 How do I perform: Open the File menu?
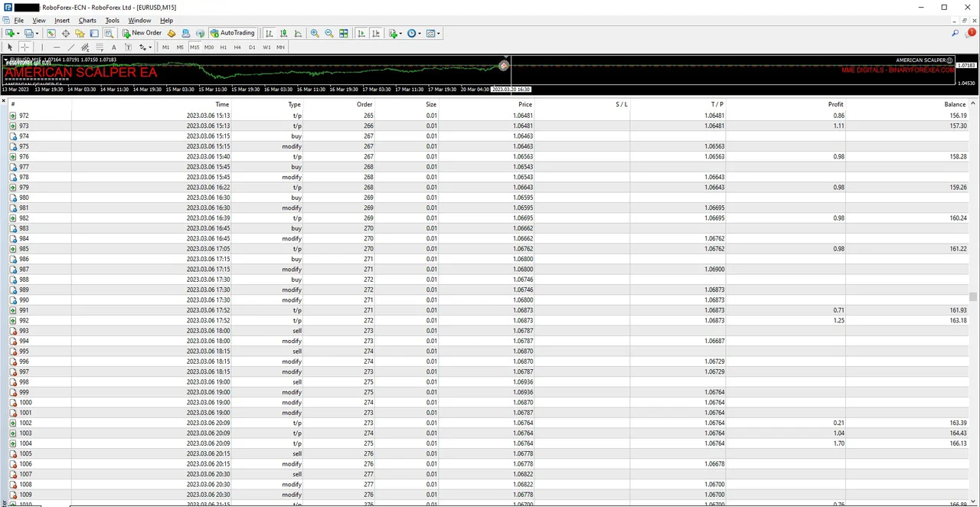(x=19, y=21)
